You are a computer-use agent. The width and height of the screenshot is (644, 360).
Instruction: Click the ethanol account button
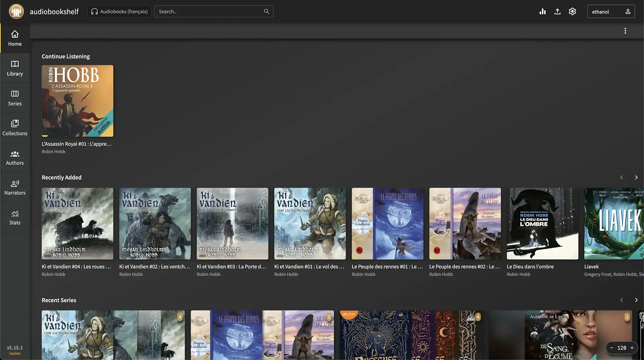(x=611, y=11)
